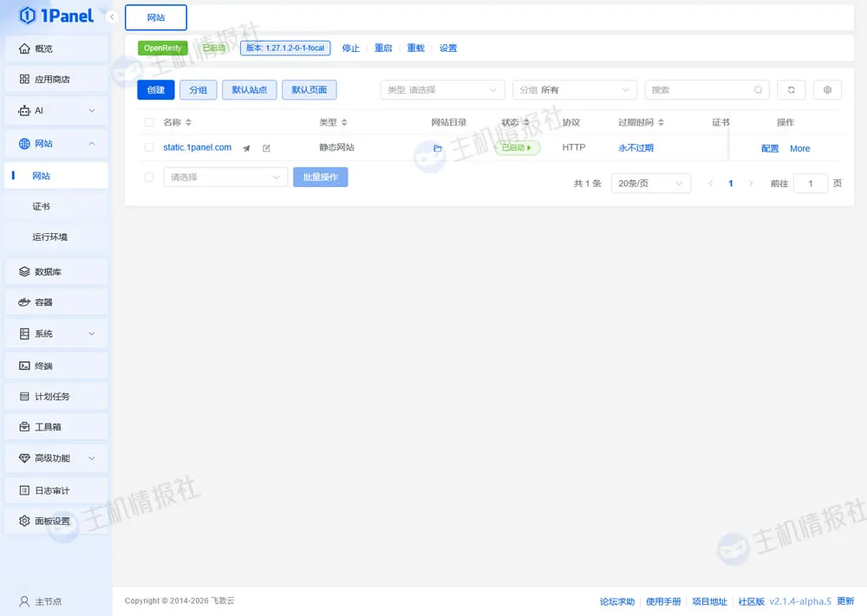Click the edit icon next to static.1panel.com
The height and width of the screenshot is (616, 867).
(x=266, y=148)
